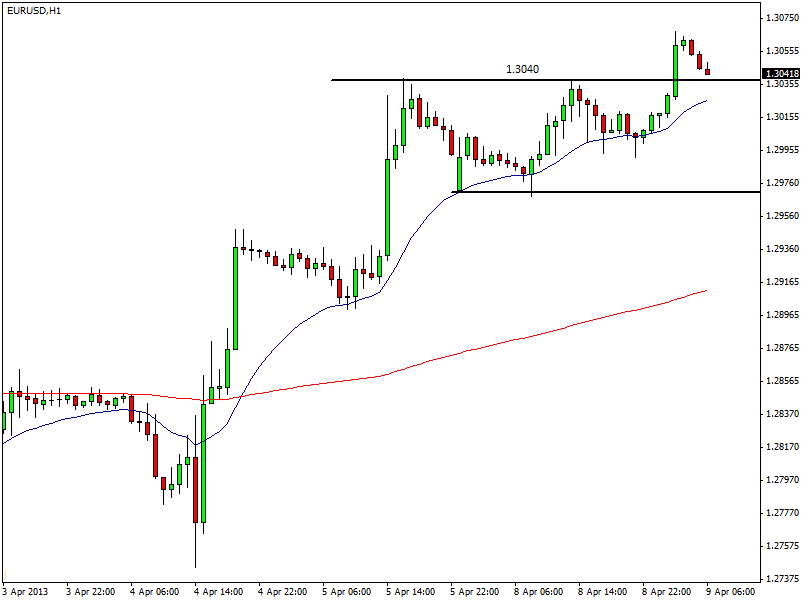The width and height of the screenshot is (801, 600).
Task: Click the current price tag 1.30418
Action: (x=780, y=74)
